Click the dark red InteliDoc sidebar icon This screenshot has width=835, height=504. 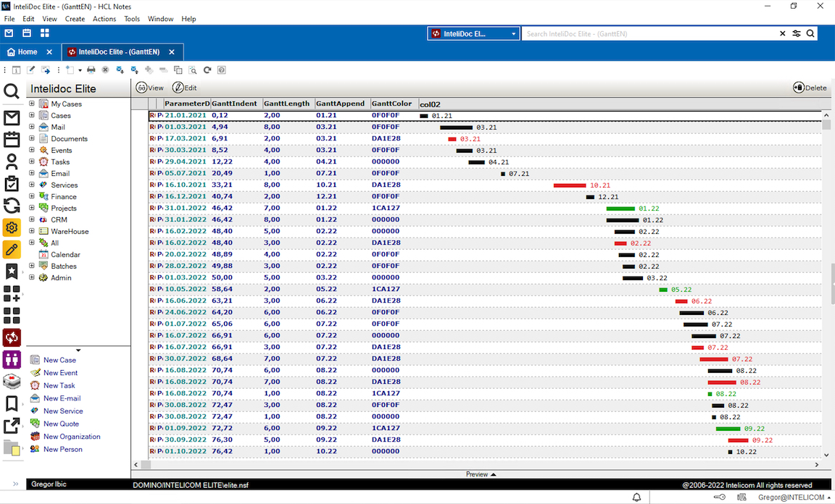[12, 337]
